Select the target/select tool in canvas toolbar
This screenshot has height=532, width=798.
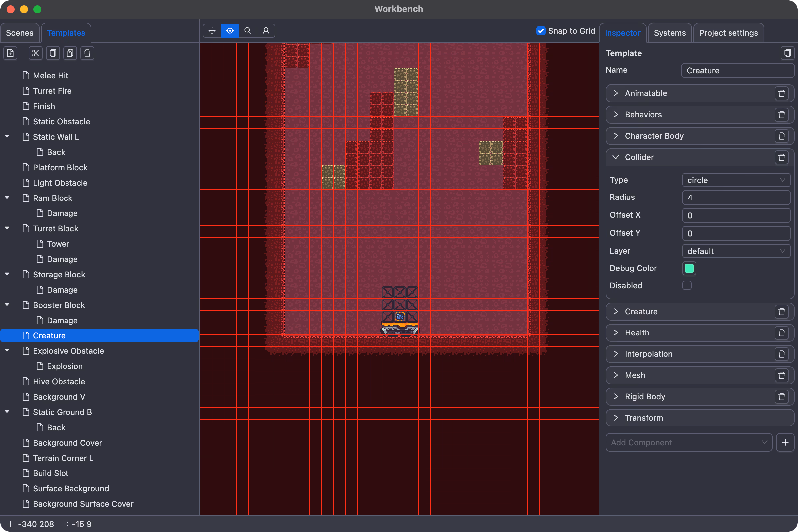coord(230,31)
